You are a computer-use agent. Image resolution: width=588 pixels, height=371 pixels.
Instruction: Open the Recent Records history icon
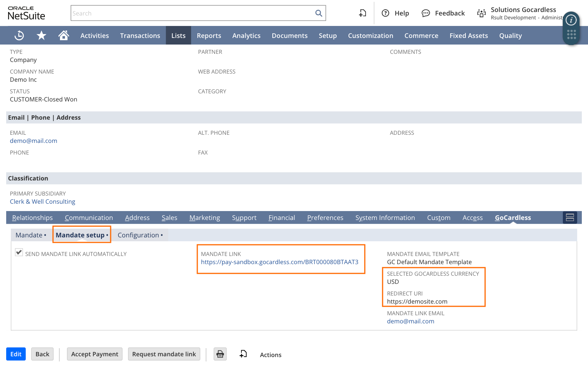(19, 36)
